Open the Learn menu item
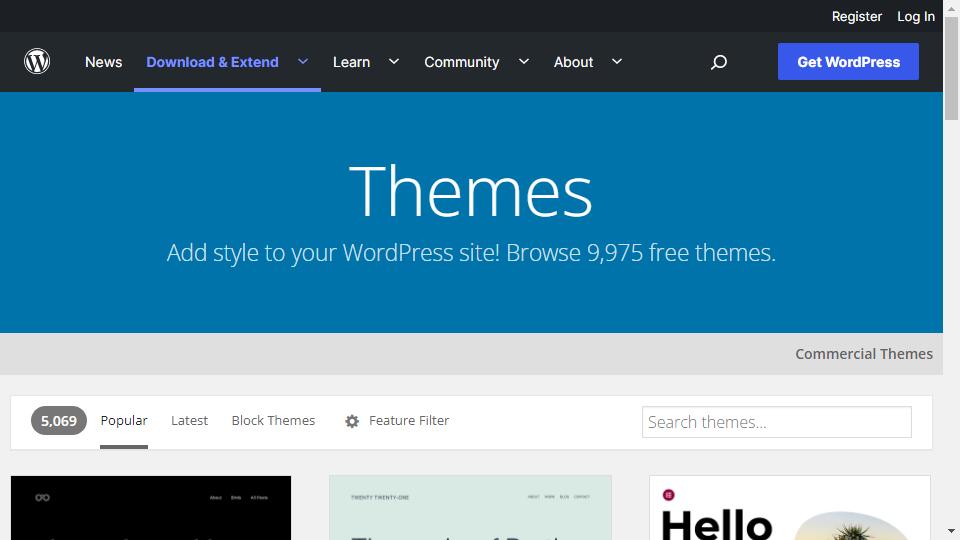This screenshot has width=960, height=540. 351,62
